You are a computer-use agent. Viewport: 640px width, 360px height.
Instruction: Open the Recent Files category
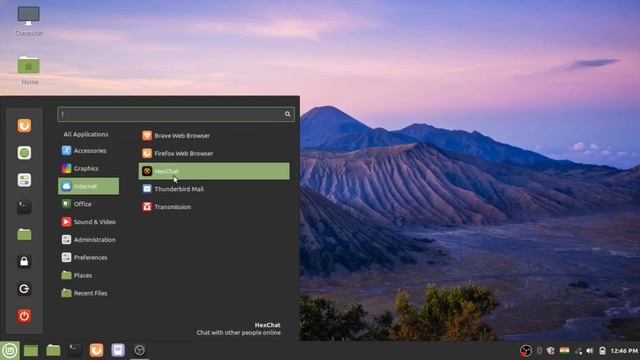89,293
